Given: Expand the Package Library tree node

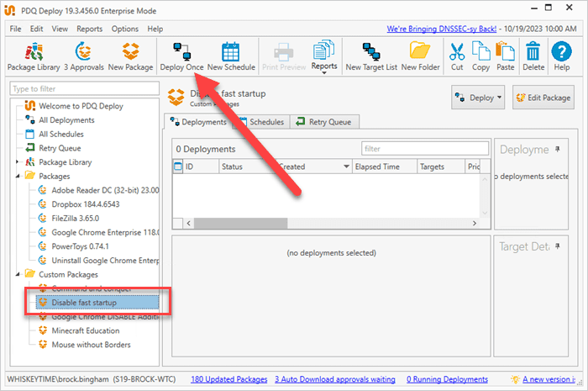Looking at the screenshot, I should pos(18,162).
